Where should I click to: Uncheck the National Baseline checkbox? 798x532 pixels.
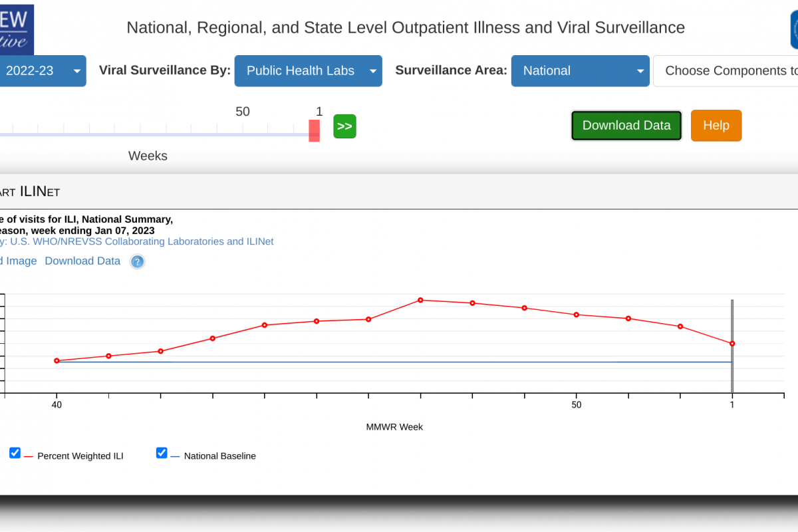[x=162, y=453]
